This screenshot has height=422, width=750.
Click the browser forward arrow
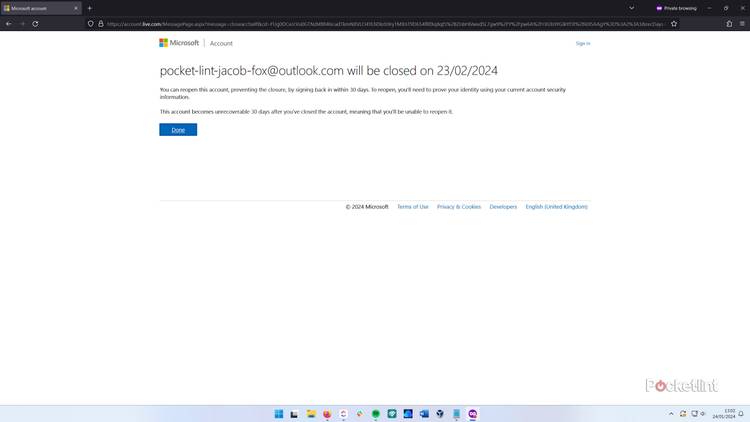(22, 23)
